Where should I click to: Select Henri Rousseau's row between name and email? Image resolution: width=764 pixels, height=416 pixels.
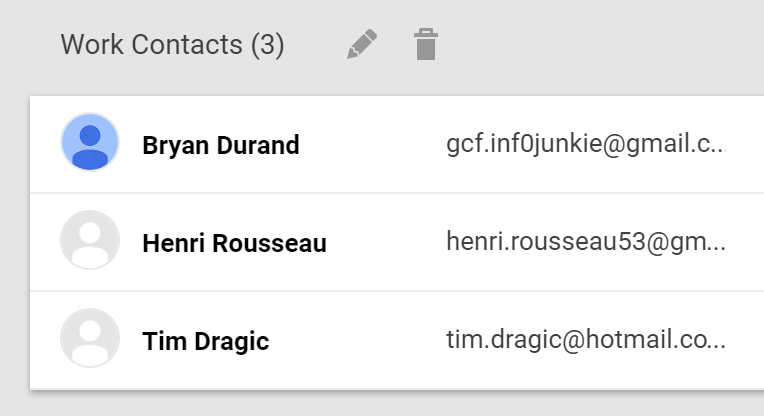click(x=386, y=243)
